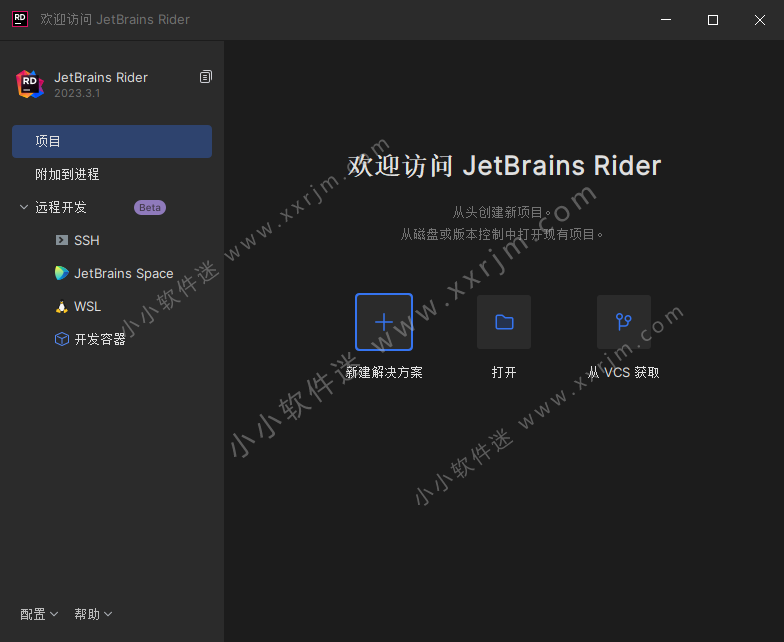Select the 开发容器 tree item
The width and height of the screenshot is (784, 642).
point(100,340)
